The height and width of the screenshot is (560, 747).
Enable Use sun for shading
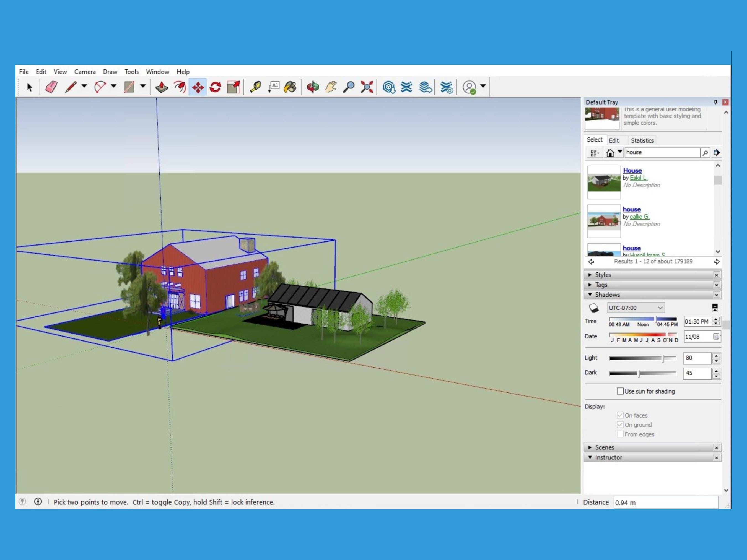click(x=620, y=391)
